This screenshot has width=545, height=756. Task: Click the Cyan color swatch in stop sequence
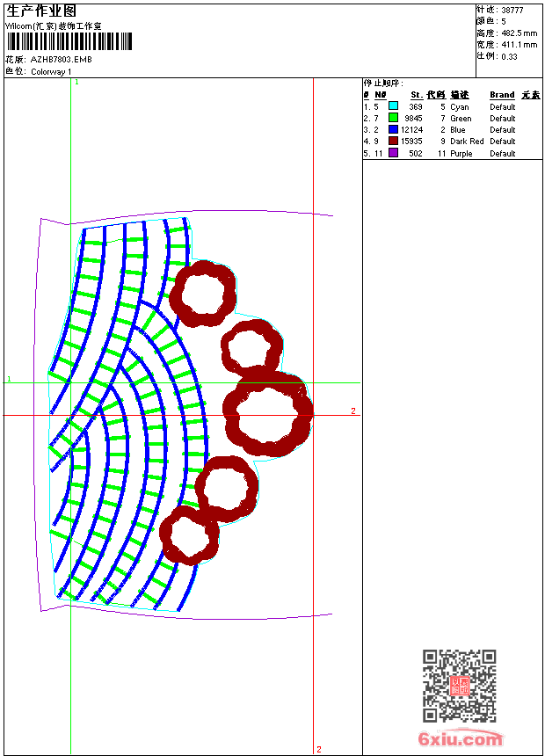pos(393,106)
